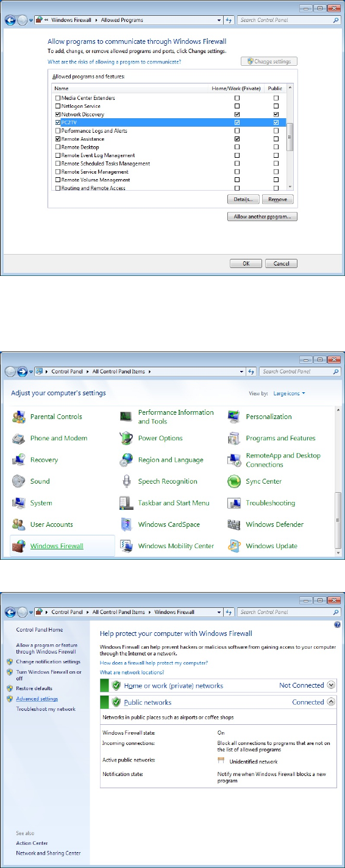Toggle Remote Desktop name checkbox
Viewport: 345px width, 868px height.
(x=58, y=147)
